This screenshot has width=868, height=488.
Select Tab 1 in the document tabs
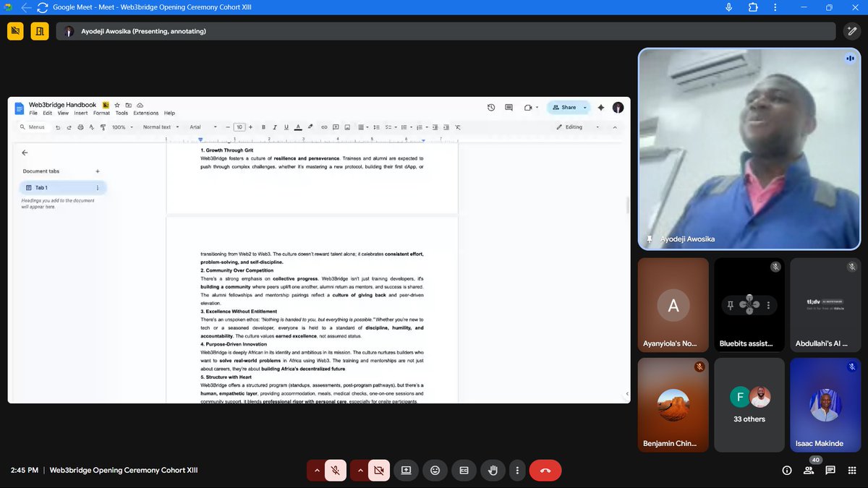pyautogui.click(x=63, y=188)
